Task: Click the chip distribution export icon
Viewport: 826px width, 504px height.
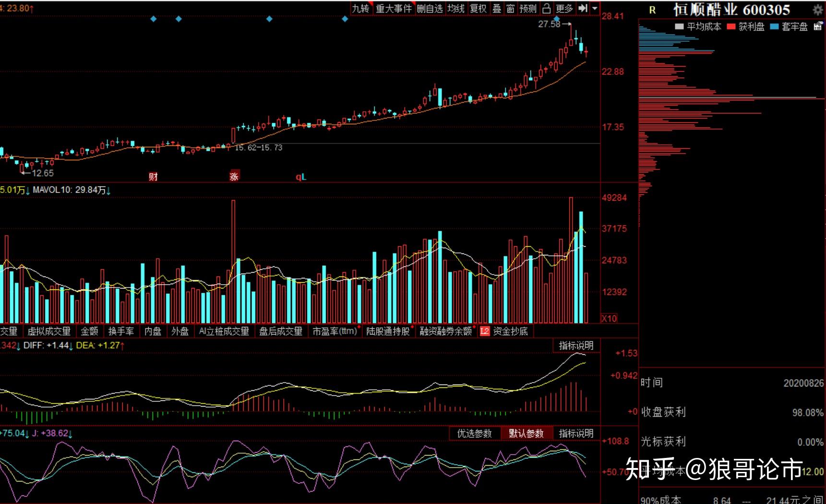Action: click(x=818, y=26)
